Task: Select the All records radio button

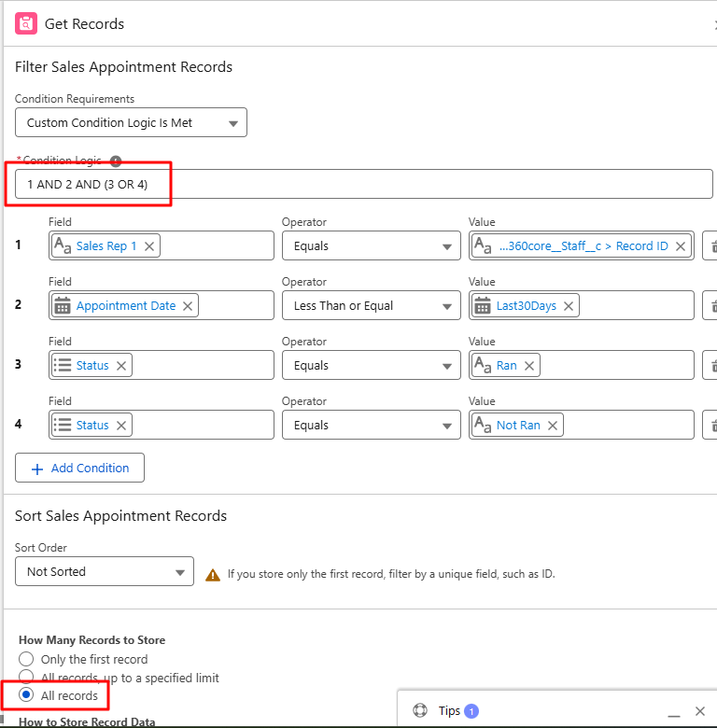Action: 26,695
